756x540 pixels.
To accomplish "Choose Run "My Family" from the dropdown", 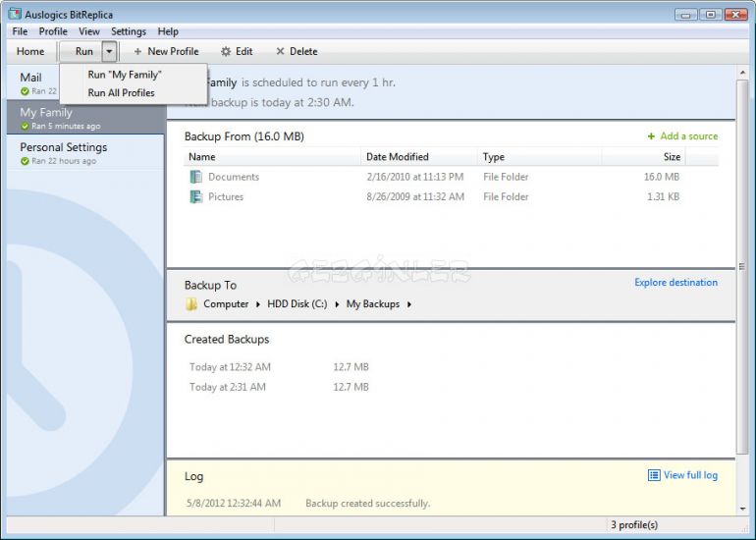I will [134, 75].
